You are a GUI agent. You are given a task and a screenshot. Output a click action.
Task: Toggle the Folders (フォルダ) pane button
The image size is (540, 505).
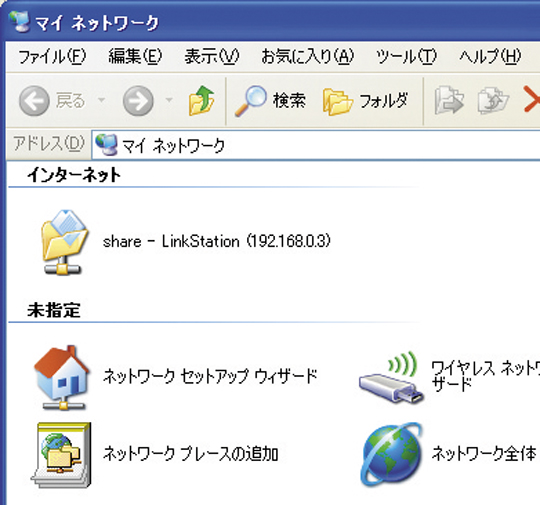tap(366, 101)
